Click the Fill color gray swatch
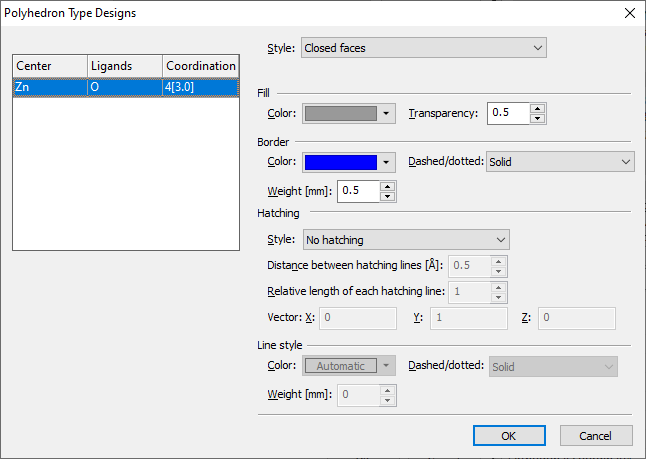The image size is (646, 459). coord(340,114)
